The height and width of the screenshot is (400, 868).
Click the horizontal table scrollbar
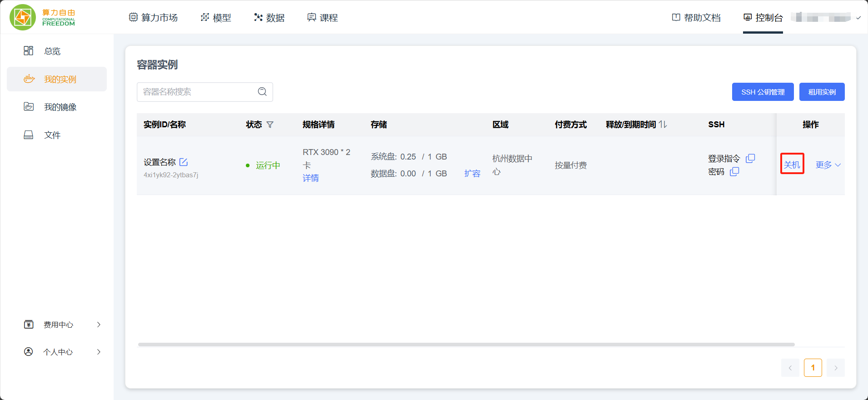466,345
